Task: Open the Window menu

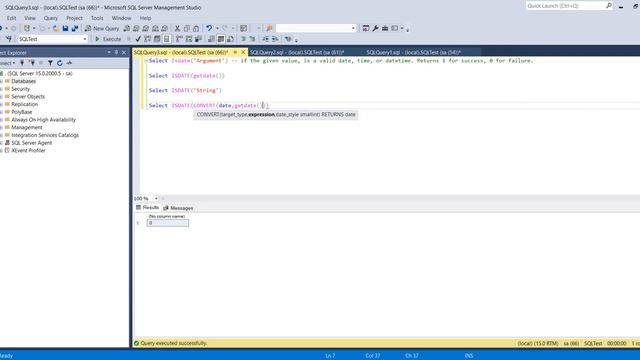Action: pos(121,18)
